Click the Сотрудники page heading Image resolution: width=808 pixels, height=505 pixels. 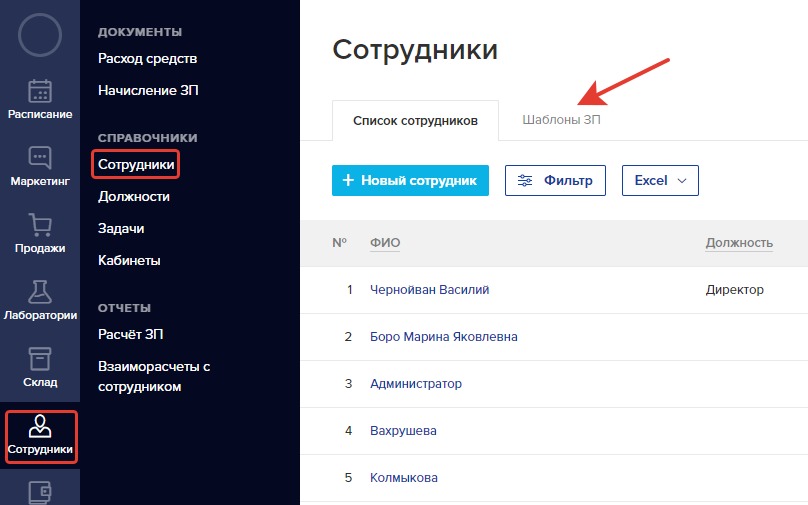[x=415, y=50]
